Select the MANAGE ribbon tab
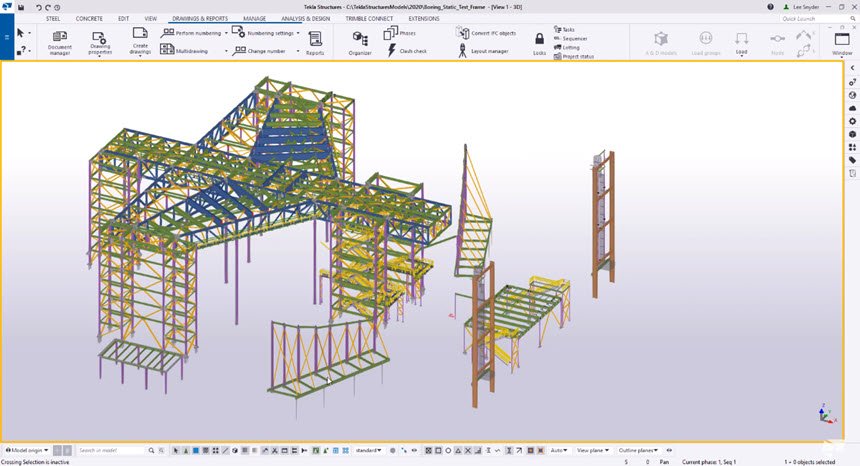The height and width of the screenshot is (466, 860). click(x=254, y=19)
